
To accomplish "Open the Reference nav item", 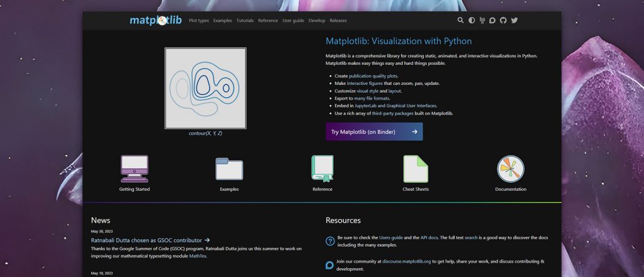I will (268, 21).
